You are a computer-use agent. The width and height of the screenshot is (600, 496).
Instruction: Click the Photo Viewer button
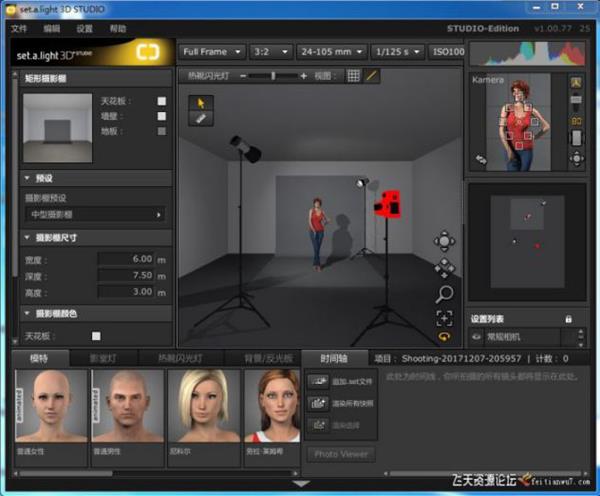coord(340,454)
